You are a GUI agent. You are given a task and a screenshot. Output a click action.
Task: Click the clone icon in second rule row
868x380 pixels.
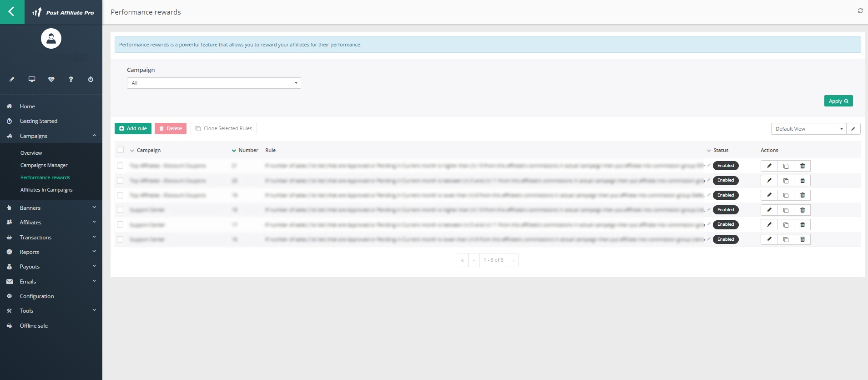tap(786, 181)
